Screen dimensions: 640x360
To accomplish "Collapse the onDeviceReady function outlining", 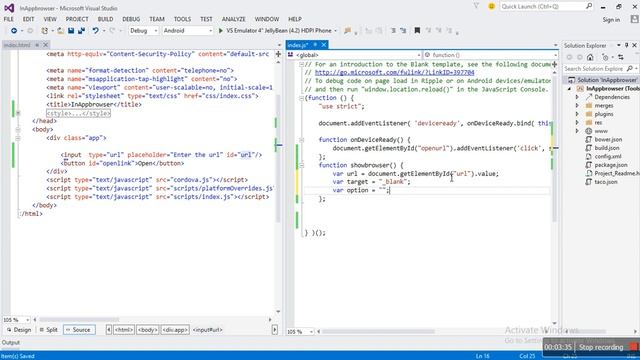I will pos(302,140).
